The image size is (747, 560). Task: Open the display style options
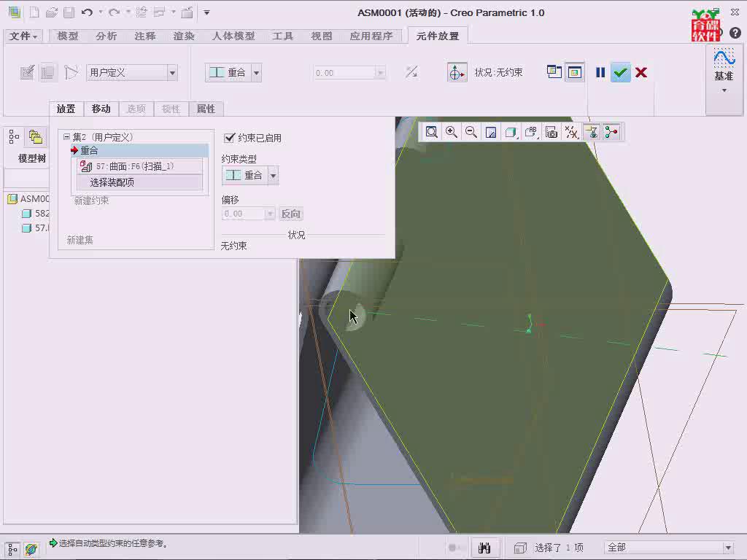point(511,132)
